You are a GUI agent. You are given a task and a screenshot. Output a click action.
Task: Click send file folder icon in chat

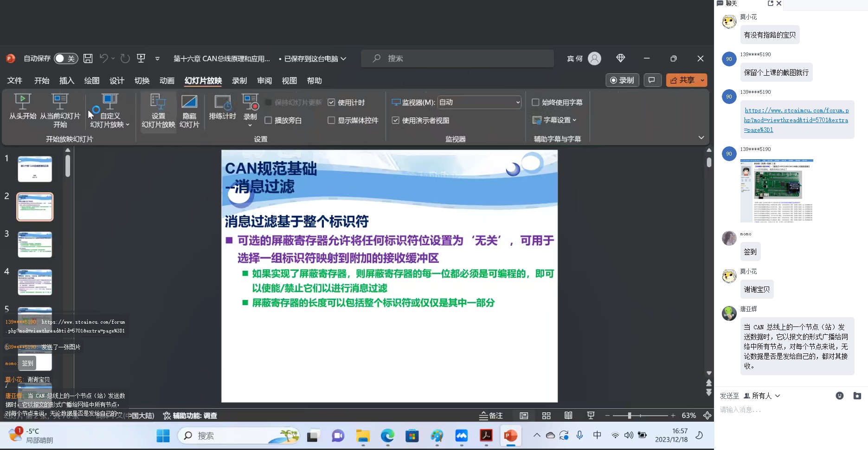[857, 396]
